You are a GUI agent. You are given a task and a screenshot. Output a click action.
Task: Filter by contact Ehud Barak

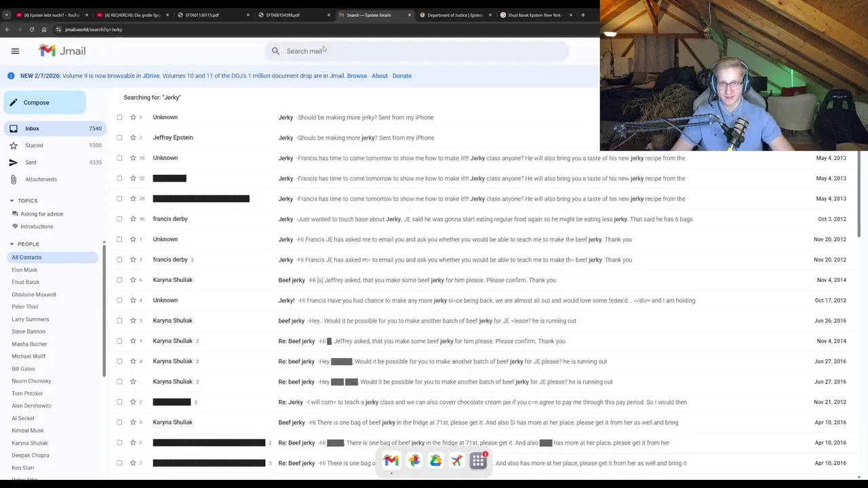(25, 282)
